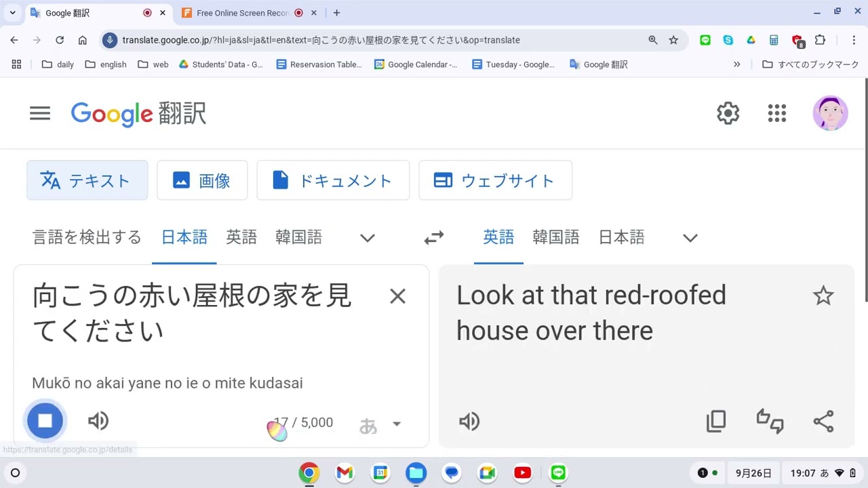This screenshot has height=488, width=868.
Task: Open Students' Data bookmark
Action: tap(220, 64)
